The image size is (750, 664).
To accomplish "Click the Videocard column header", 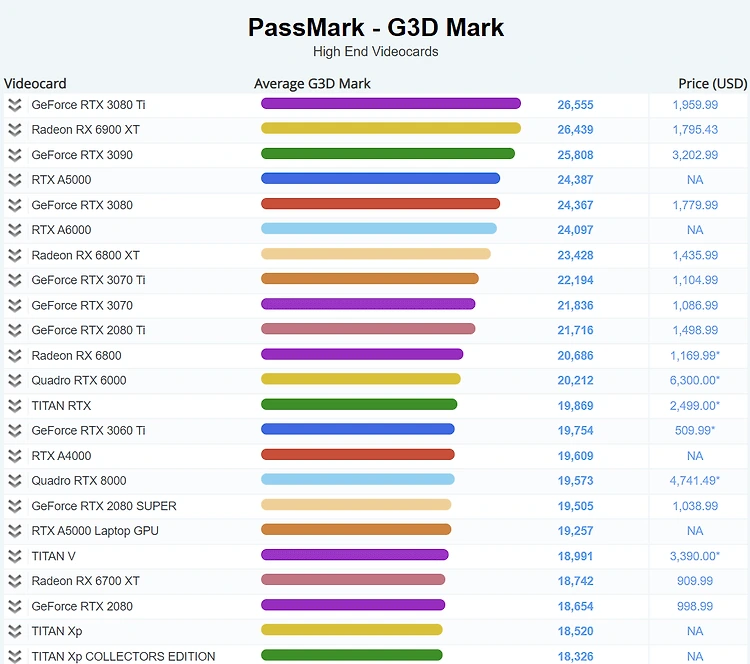I will pyautogui.click(x=35, y=84).
